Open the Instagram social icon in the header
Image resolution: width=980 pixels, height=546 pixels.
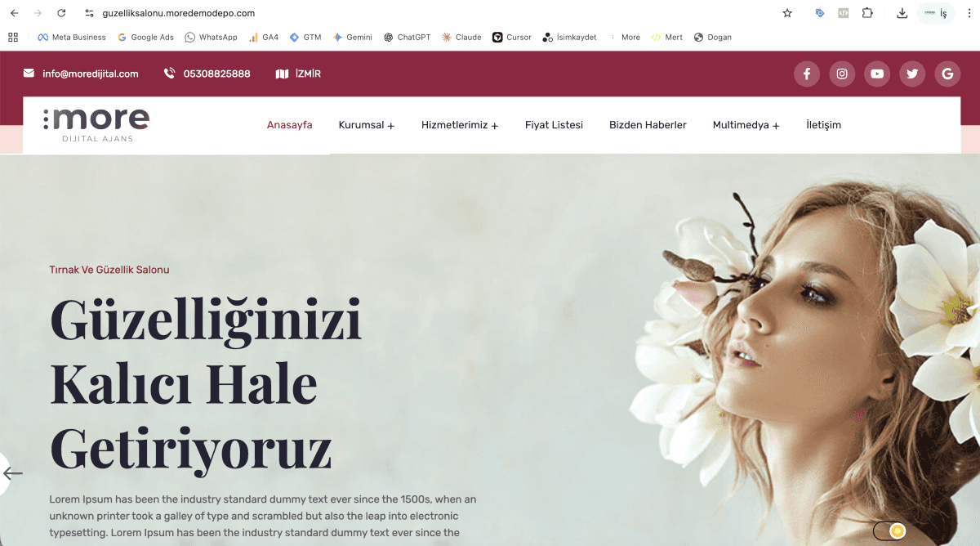click(842, 74)
